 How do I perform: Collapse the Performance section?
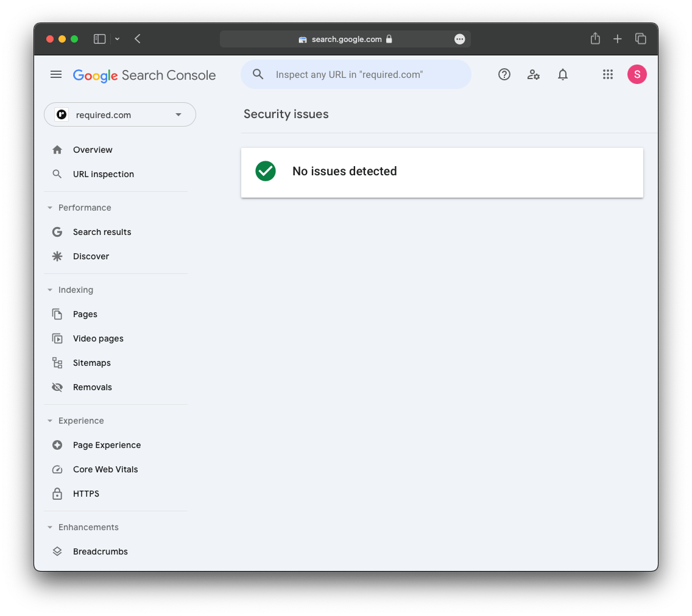pyautogui.click(x=50, y=208)
